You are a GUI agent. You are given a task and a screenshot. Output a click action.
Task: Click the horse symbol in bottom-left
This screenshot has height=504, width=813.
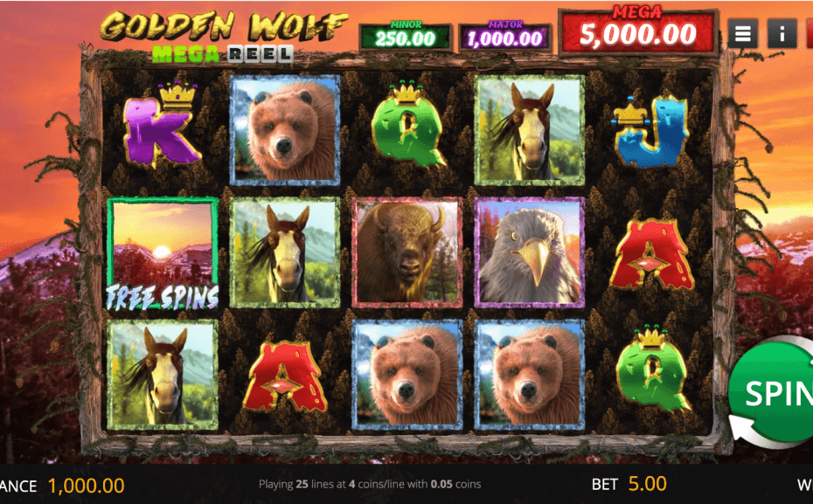coord(163,375)
